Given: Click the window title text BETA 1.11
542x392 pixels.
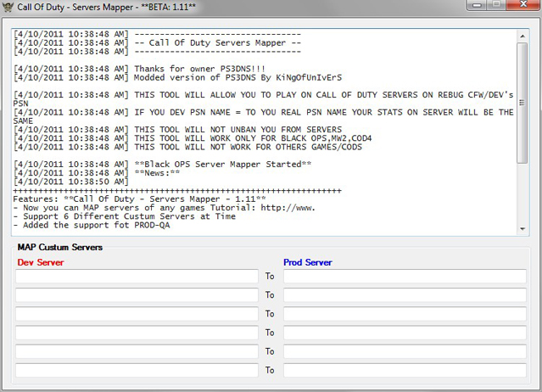Looking at the screenshot, I should (x=168, y=7).
